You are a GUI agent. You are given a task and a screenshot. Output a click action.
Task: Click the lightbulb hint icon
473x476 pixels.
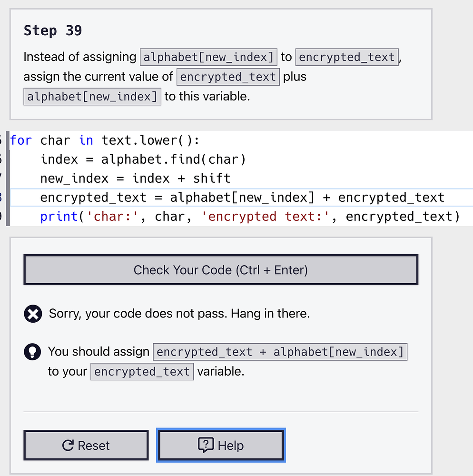coord(33,352)
